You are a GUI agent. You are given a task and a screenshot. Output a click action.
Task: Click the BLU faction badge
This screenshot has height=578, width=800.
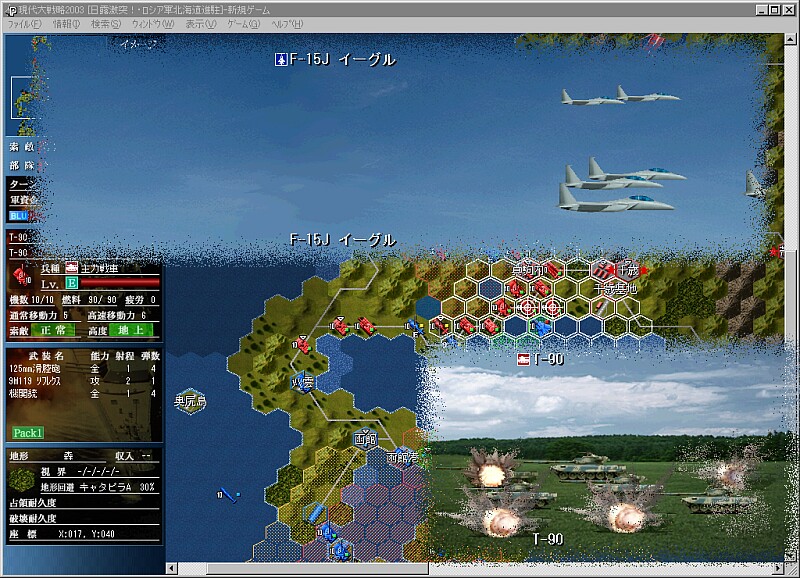tap(18, 216)
